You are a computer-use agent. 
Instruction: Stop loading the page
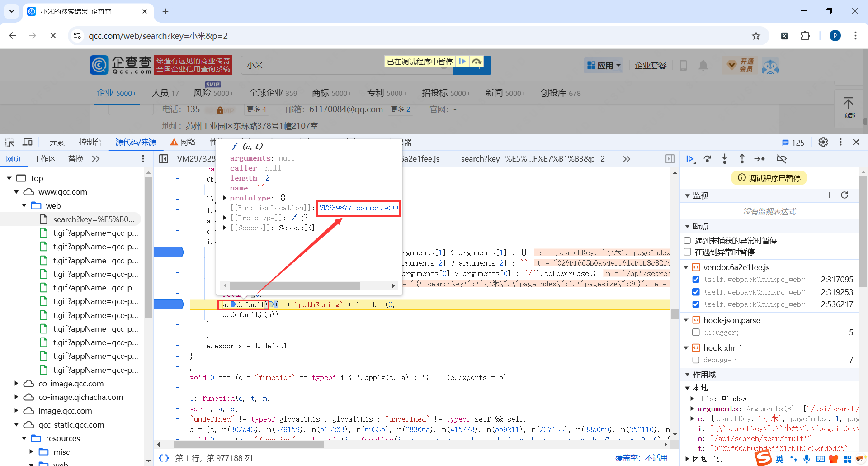(53, 36)
